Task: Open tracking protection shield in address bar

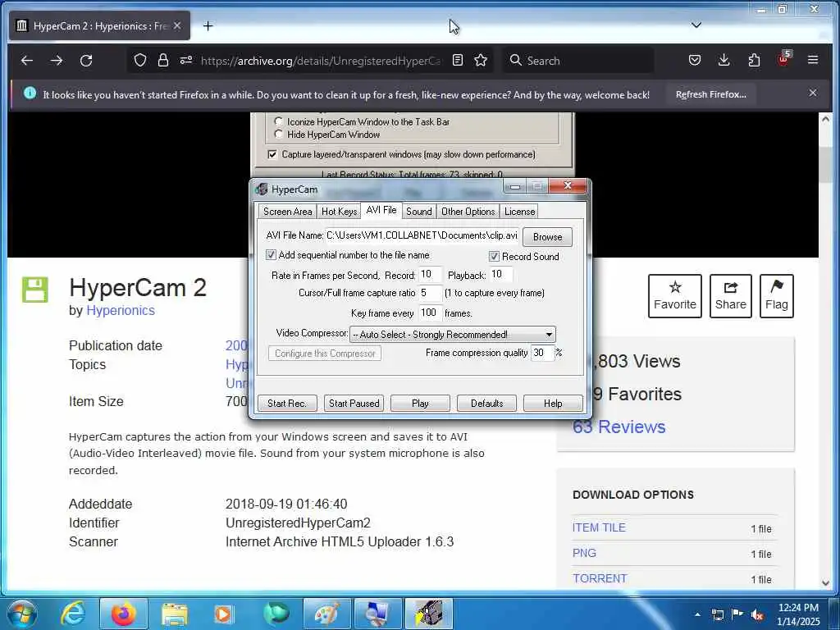Action: [x=139, y=61]
